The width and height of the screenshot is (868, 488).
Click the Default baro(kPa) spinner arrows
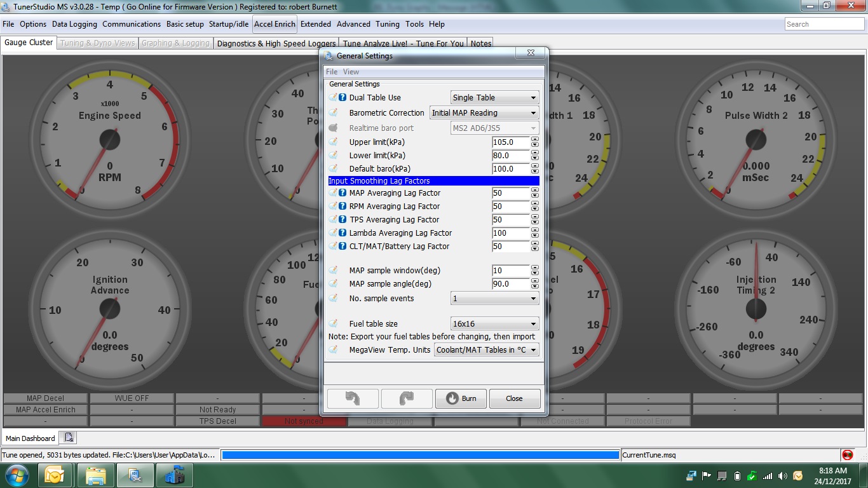[535, 168]
